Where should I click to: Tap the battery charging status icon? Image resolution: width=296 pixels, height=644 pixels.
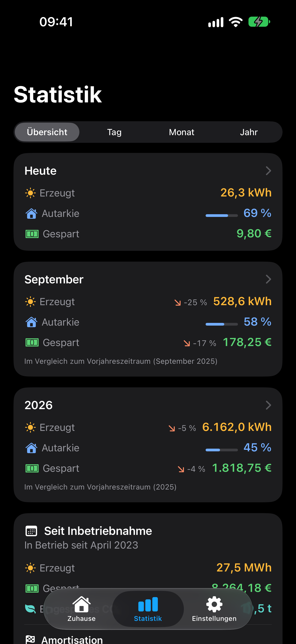pyautogui.click(x=259, y=22)
